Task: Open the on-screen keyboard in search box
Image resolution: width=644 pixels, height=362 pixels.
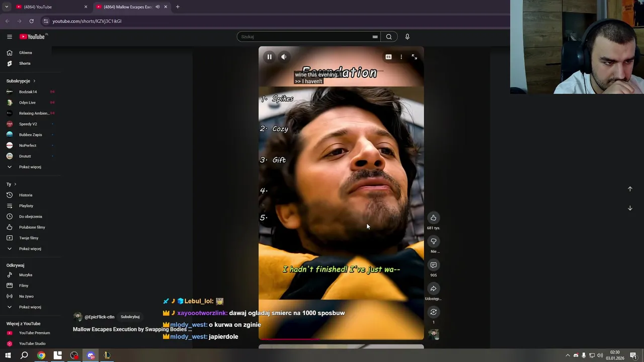Action: 375,37
